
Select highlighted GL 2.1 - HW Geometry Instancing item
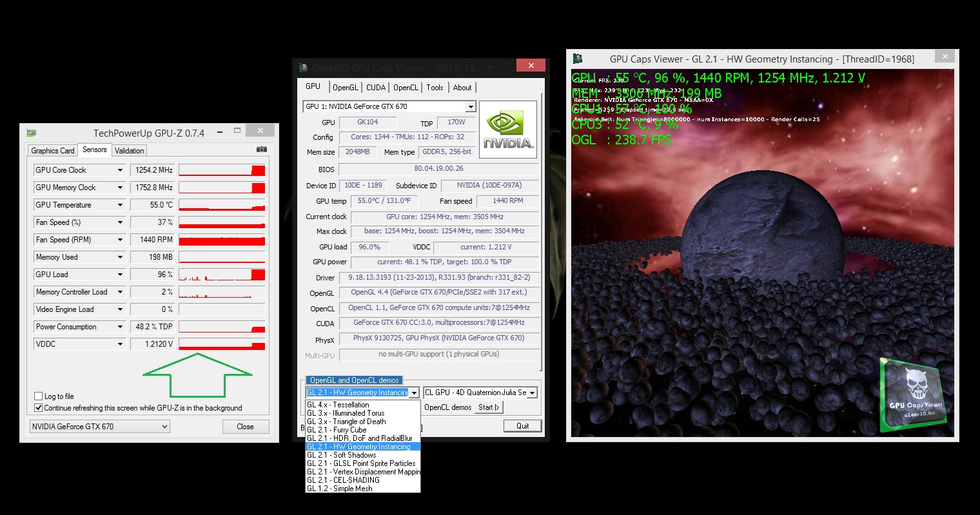click(363, 447)
